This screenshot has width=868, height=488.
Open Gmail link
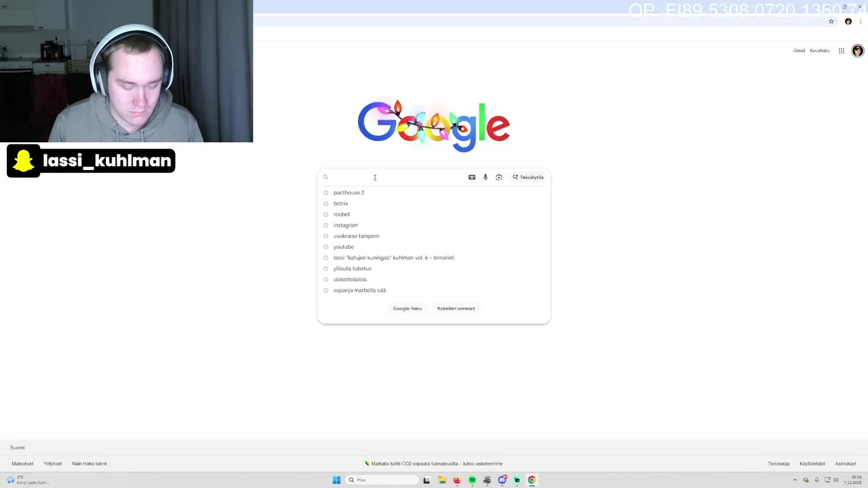pyautogui.click(x=800, y=51)
